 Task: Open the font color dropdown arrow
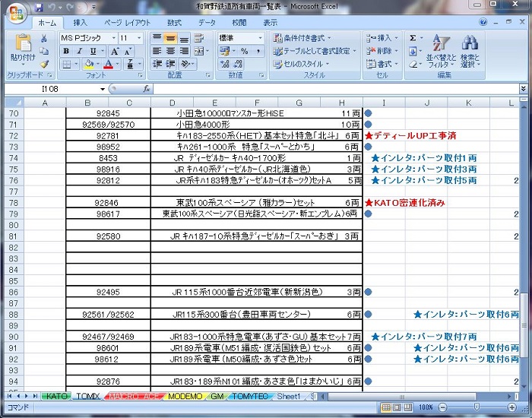(x=117, y=64)
